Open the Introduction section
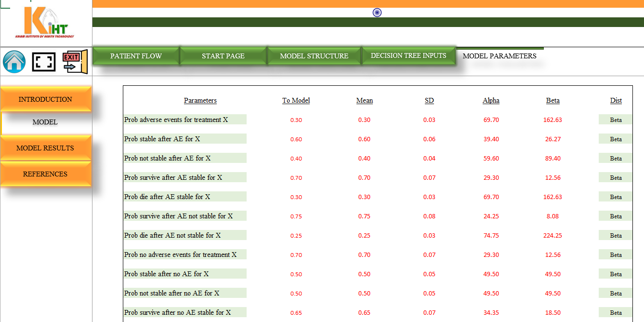Viewport: 644px width, 322px height. click(x=45, y=99)
